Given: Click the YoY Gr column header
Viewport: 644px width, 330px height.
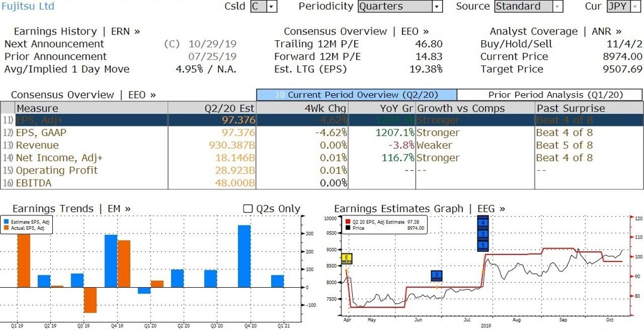Looking at the screenshot, I should 382,108.
